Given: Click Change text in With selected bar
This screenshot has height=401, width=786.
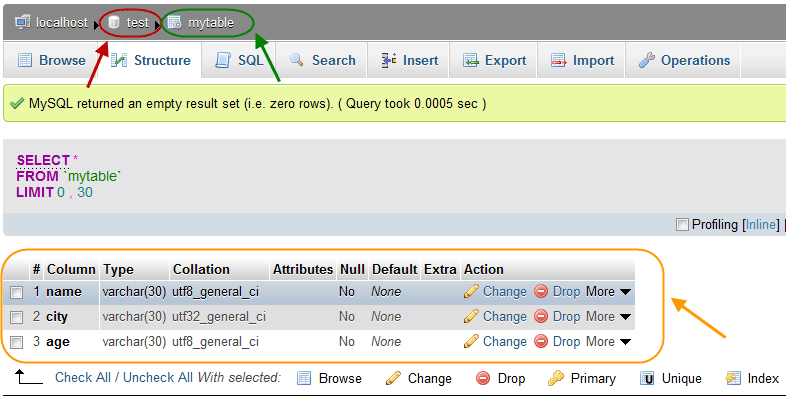Looking at the screenshot, I should (x=430, y=378).
